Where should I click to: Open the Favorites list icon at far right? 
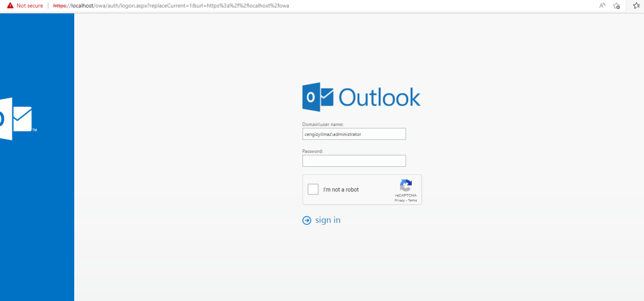(636, 6)
